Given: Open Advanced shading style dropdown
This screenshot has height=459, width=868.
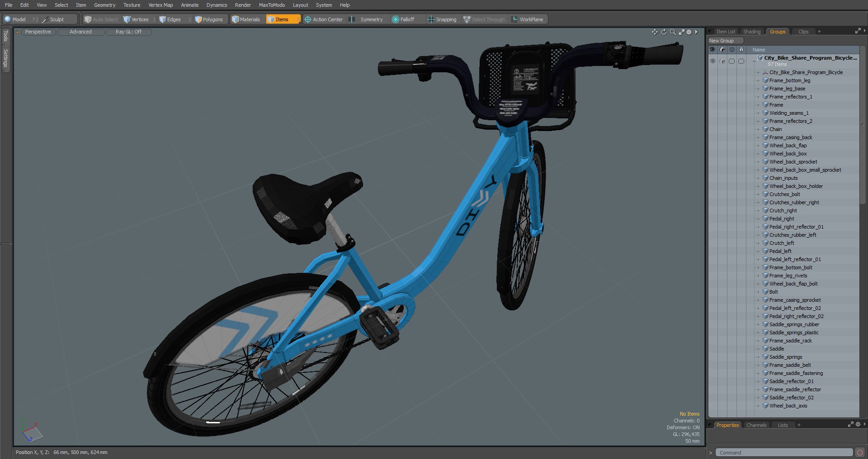Looking at the screenshot, I should pyautogui.click(x=81, y=32).
